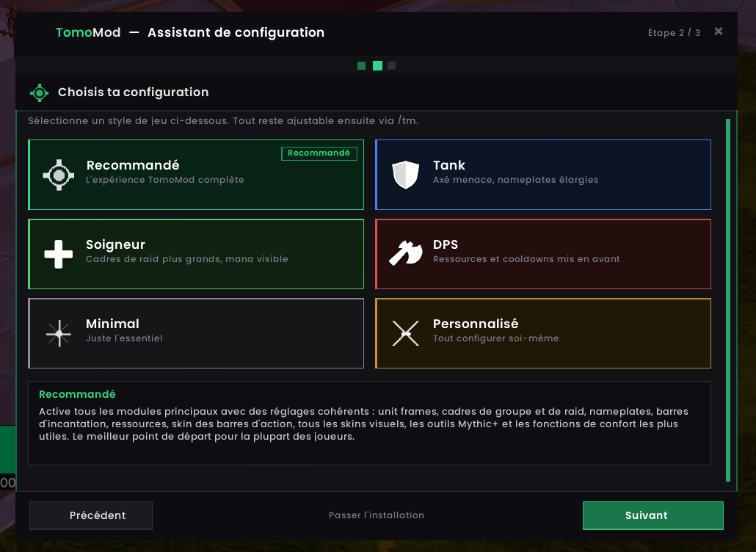
Task: Choose the Minimal preset title
Action: (112, 324)
